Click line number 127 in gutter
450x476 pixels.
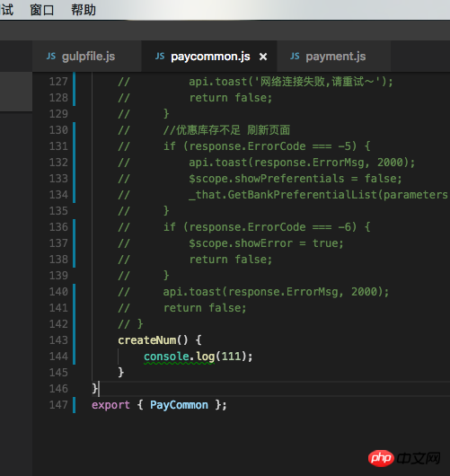point(58,82)
